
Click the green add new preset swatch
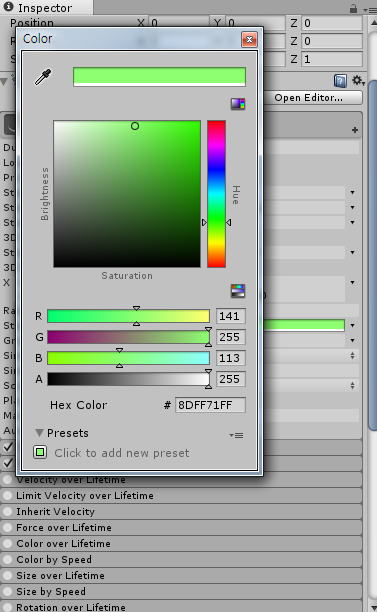click(40, 453)
